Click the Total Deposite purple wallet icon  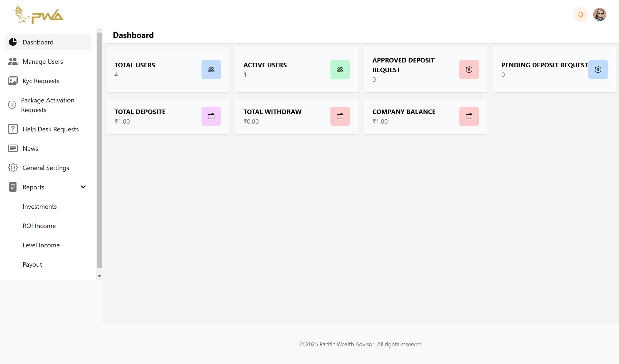(211, 116)
